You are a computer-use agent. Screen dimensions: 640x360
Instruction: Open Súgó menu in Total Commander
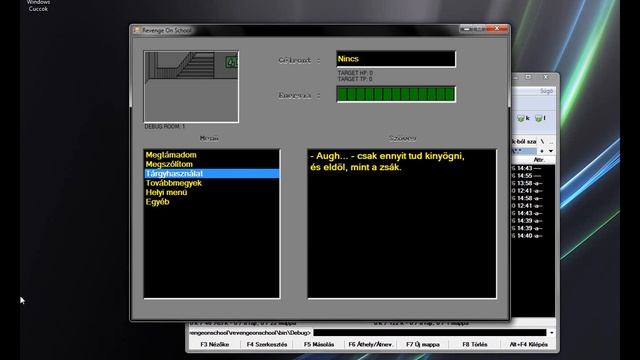pyautogui.click(x=546, y=91)
